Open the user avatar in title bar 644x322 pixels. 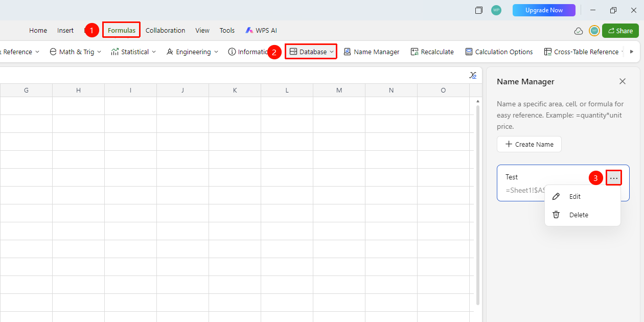[x=496, y=10]
